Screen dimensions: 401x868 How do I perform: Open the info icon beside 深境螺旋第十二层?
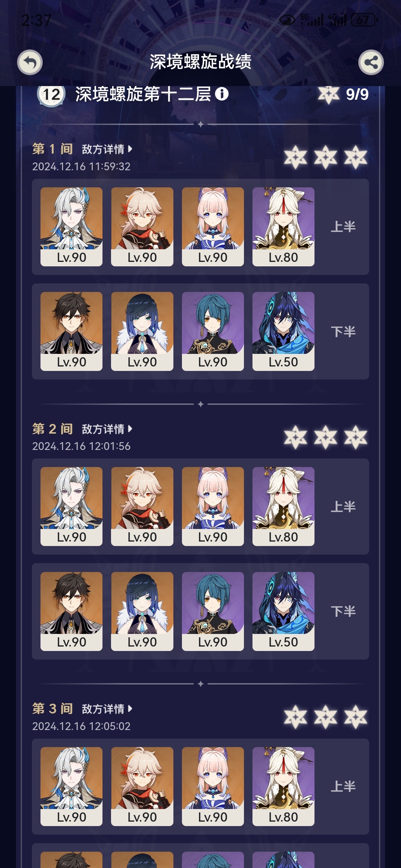click(222, 94)
